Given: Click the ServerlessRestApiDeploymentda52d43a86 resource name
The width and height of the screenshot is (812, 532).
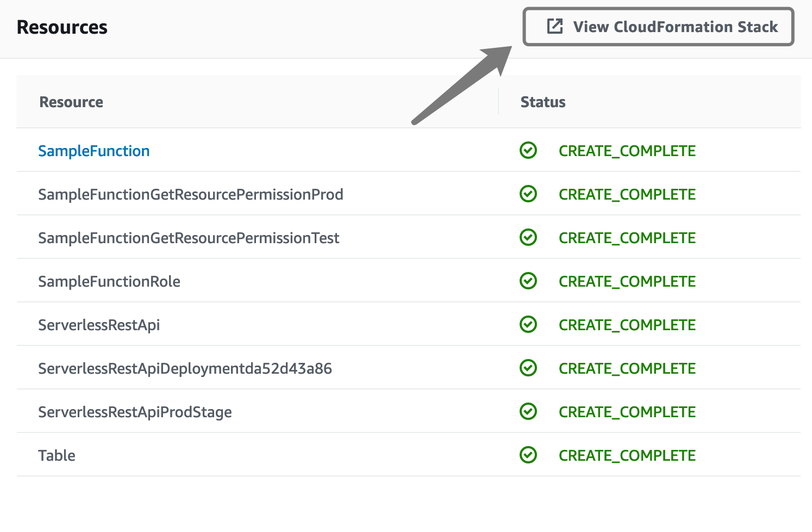Looking at the screenshot, I should point(185,368).
